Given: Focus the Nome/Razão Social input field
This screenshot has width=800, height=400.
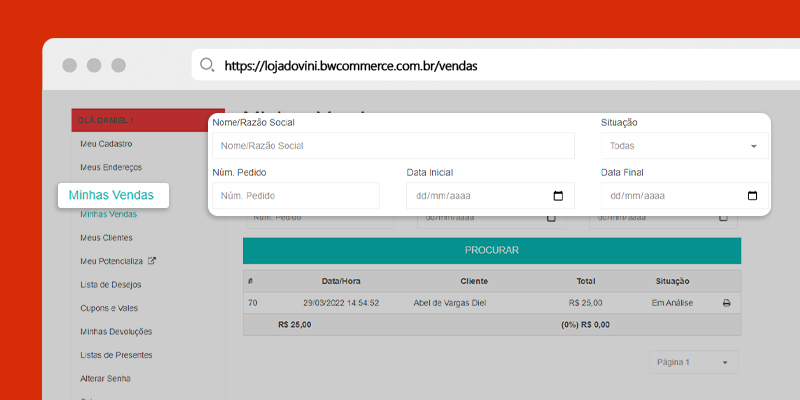Looking at the screenshot, I should click(393, 146).
